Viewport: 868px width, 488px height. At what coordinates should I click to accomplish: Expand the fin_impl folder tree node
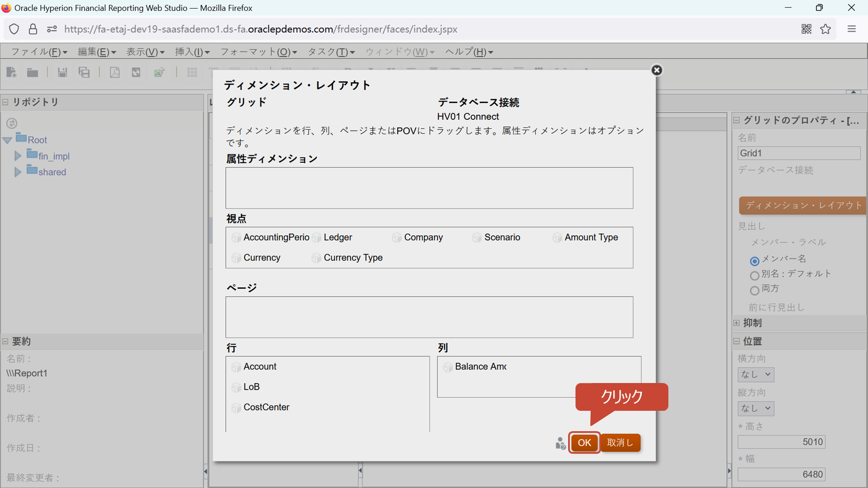click(18, 156)
